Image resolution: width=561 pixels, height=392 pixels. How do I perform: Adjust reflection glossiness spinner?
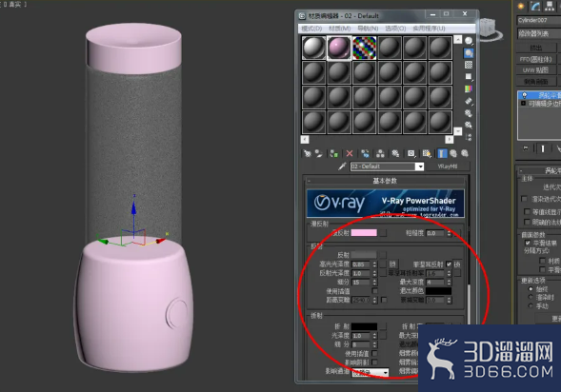[x=374, y=273]
